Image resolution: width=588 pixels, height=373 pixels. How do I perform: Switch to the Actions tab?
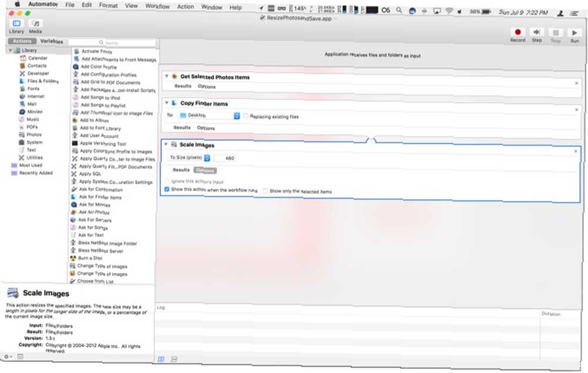pyautogui.click(x=22, y=41)
